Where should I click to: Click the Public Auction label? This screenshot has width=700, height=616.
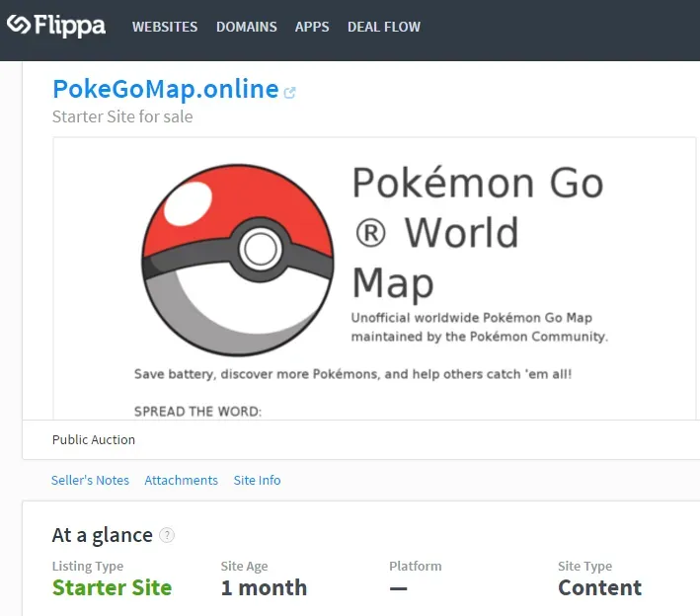[x=94, y=439]
